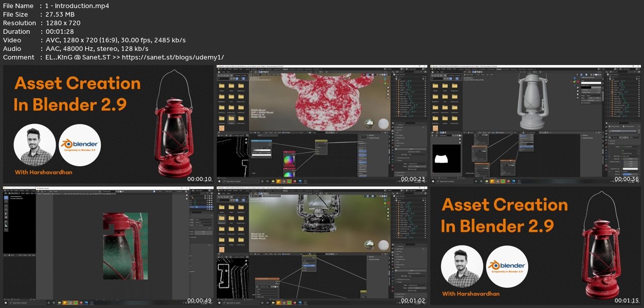Open the video frame stamped 00:00:36

coord(535,124)
